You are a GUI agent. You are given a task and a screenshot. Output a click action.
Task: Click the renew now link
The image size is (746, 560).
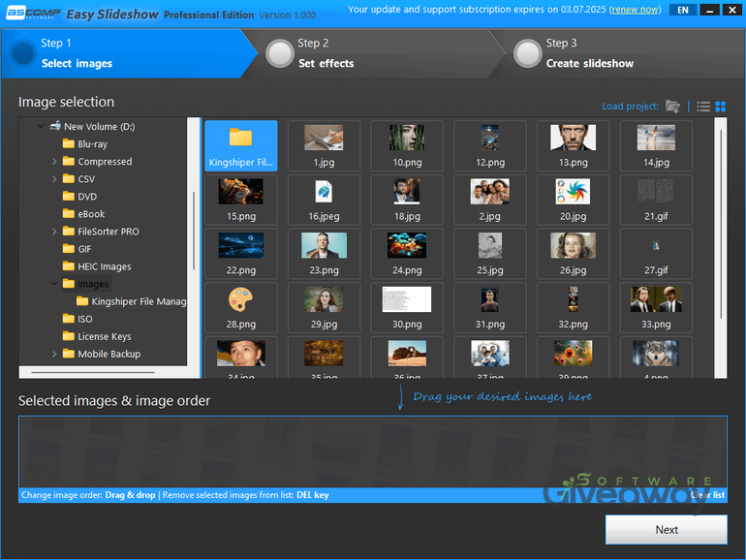(x=636, y=10)
